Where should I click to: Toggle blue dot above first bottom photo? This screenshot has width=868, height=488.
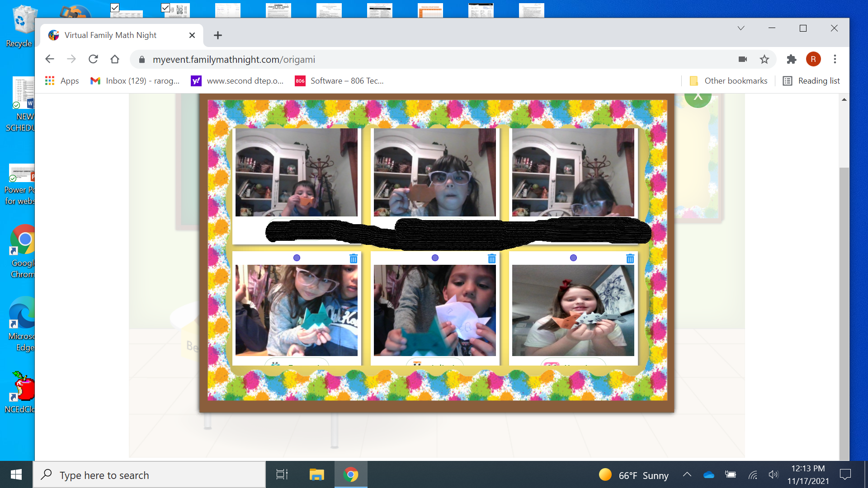[x=297, y=258]
